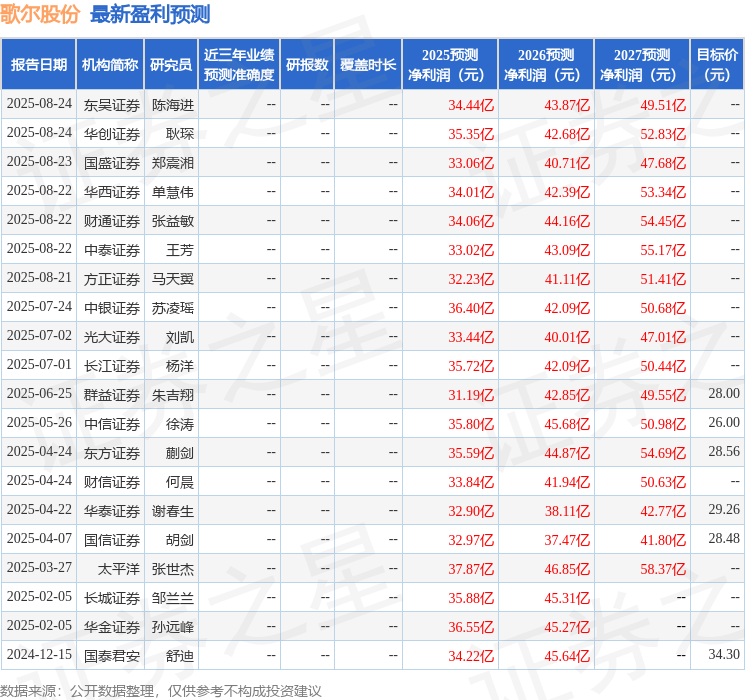The height and width of the screenshot is (700, 745).
Task: Click the 2026预测净利润 column header
Action: coord(545,65)
